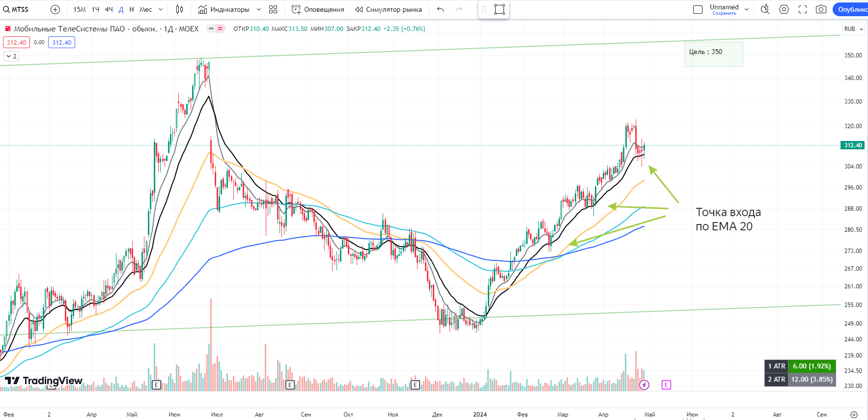Switch to the 1Ч hourly timeframe

tap(95, 9)
